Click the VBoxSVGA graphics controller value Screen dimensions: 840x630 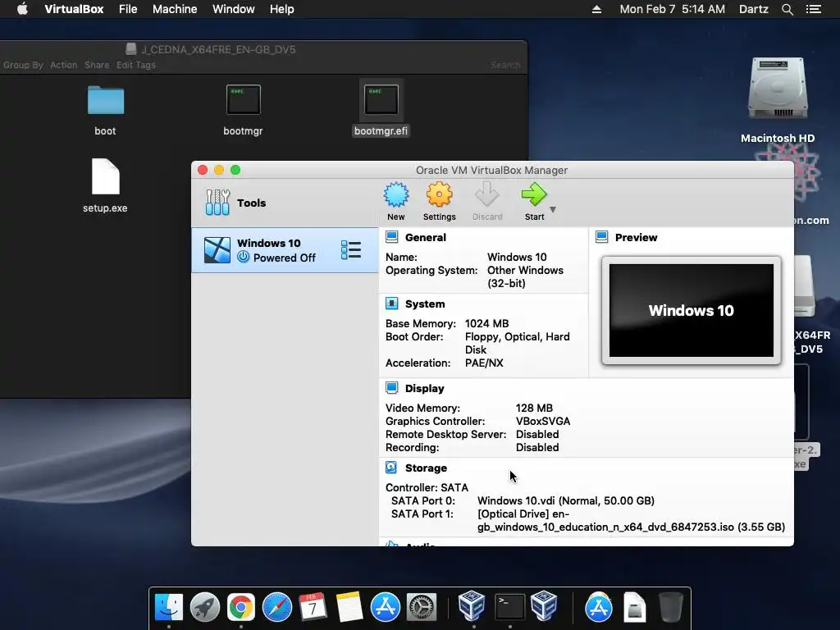pyautogui.click(x=543, y=422)
